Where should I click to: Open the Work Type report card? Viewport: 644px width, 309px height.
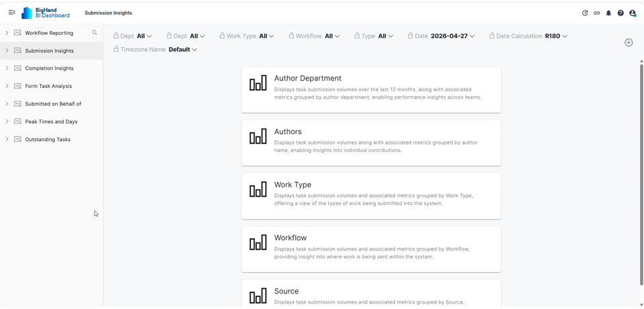[x=371, y=196]
